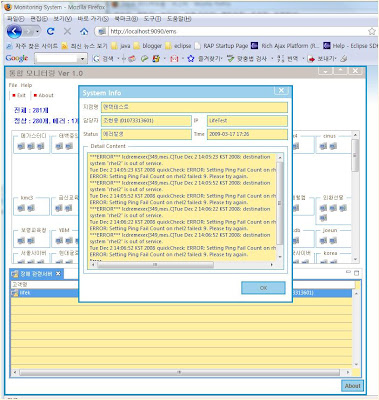This screenshot has width=379, height=400.
Task: Click the down arrow of Detail Content vertical scrollbar
Action: pos(280,257)
